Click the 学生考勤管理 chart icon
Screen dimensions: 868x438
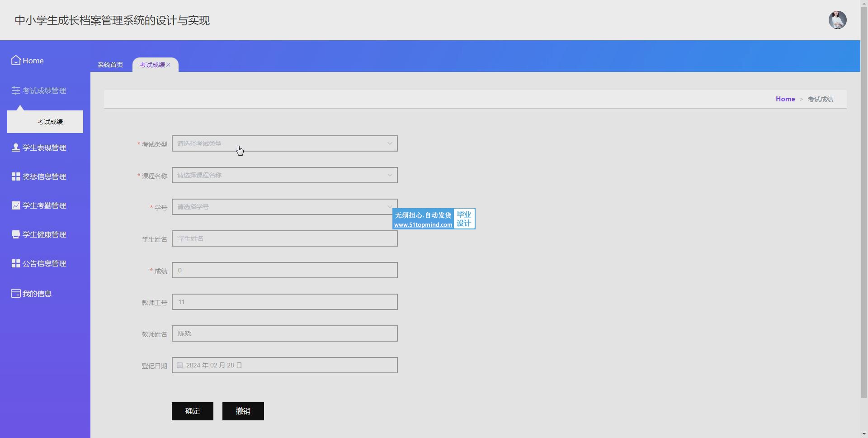(x=16, y=206)
